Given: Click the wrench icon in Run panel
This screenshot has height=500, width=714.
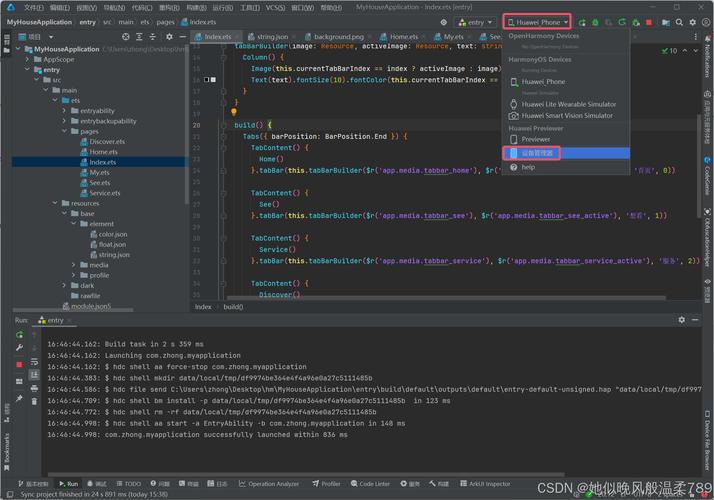Looking at the screenshot, I should tap(19, 348).
